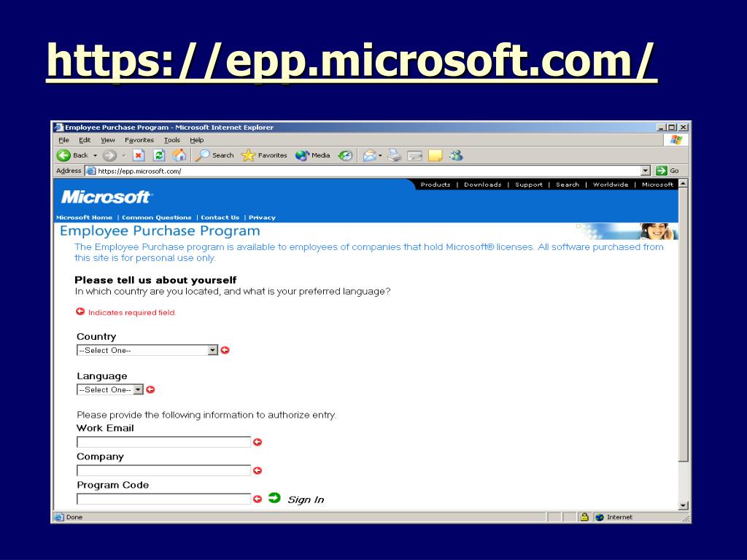747x560 pixels.
Task: Open the Messenger people icon
Action: [x=457, y=155]
